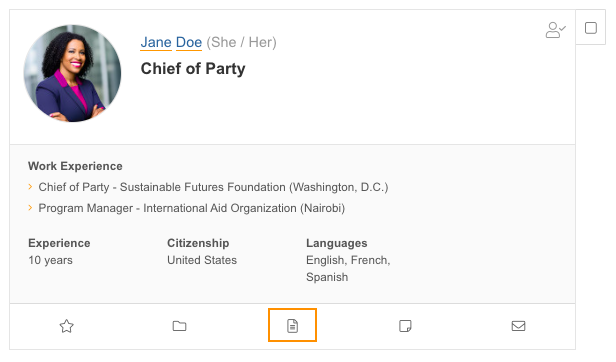Expand the Chief of Party chevron

pos(30,187)
